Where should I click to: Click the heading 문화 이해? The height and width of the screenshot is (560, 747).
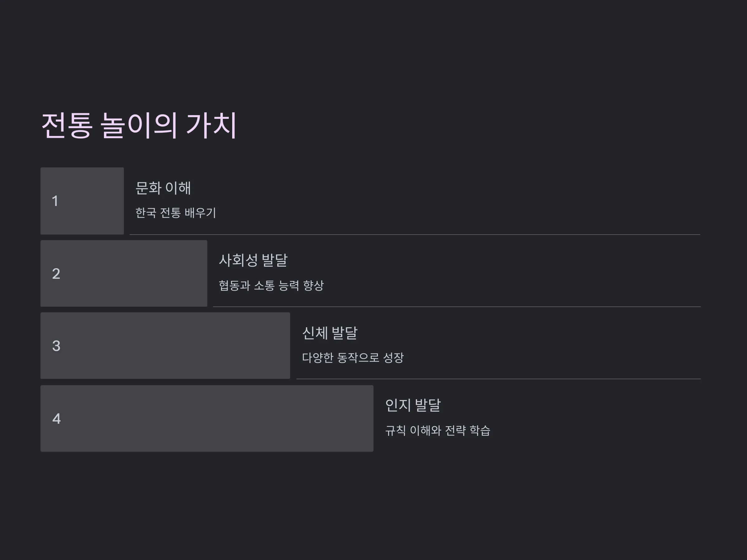(163, 188)
